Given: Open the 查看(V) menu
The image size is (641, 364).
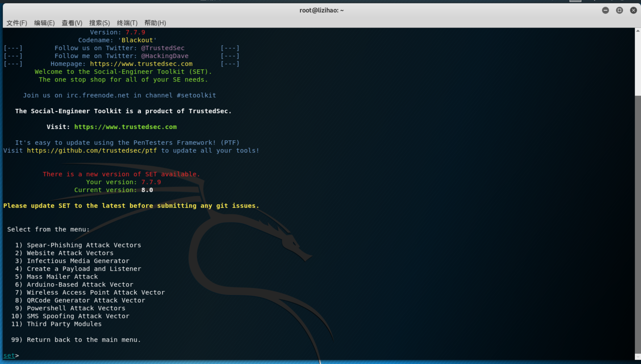Looking at the screenshot, I should coord(72,23).
